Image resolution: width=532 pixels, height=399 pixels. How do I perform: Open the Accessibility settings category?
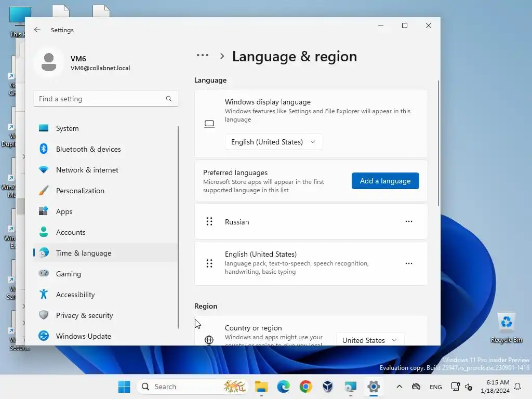(x=105, y=295)
